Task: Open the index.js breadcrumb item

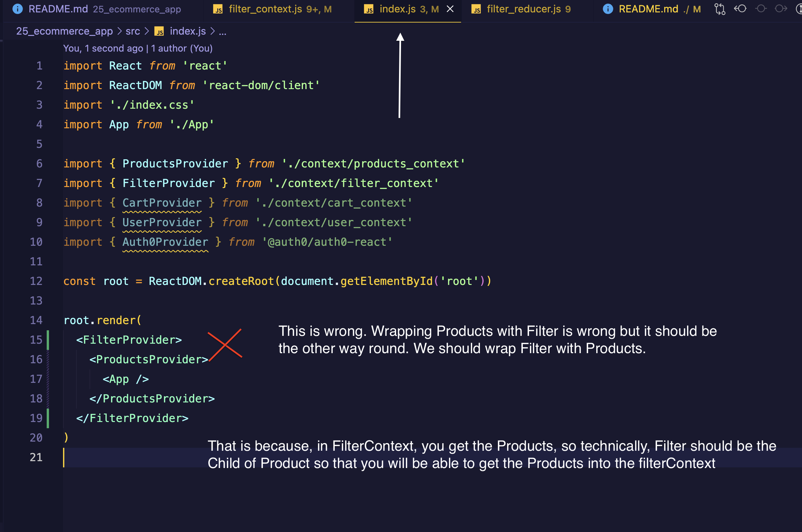Action: click(188, 31)
